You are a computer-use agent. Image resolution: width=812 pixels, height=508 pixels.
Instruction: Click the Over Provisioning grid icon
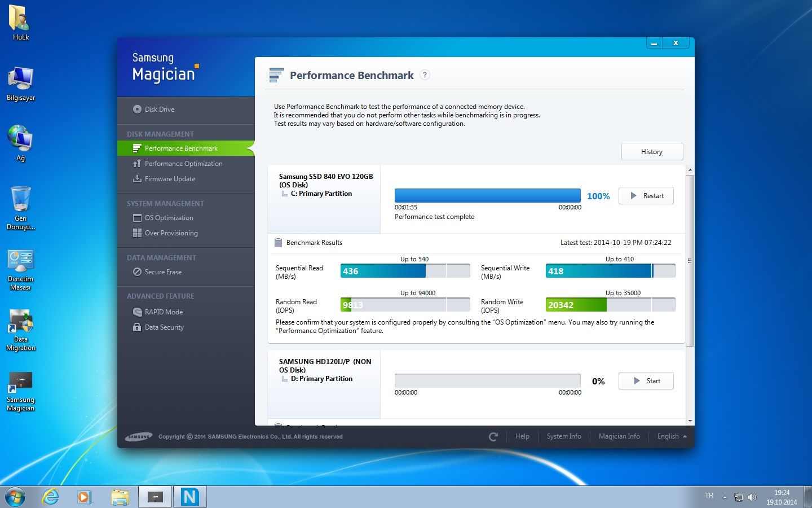(137, 233)
